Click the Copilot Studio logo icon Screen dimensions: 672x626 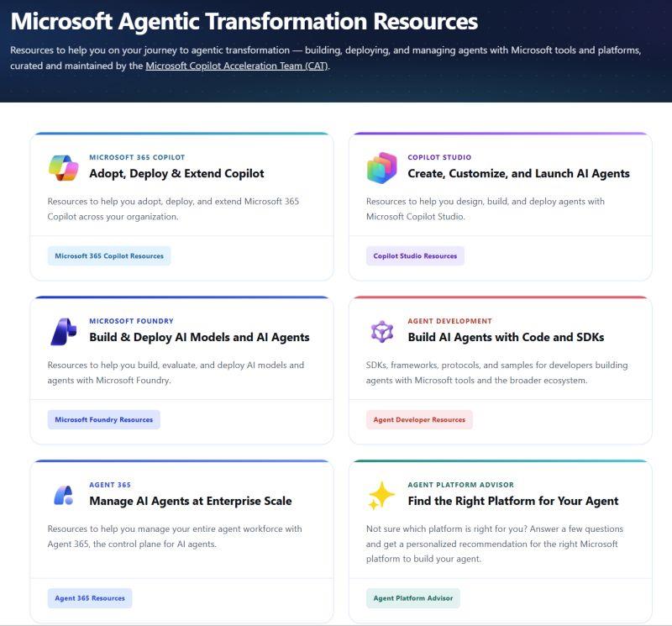pyautogui.click(x=382, y=168)
